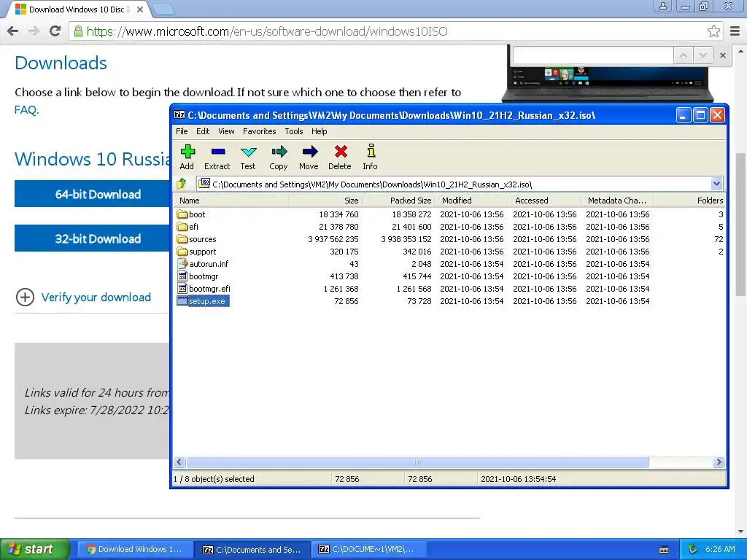This screenshot has width=747, height=560.
Task: Sort by the Accessed column header
Action: click(544, 201)
